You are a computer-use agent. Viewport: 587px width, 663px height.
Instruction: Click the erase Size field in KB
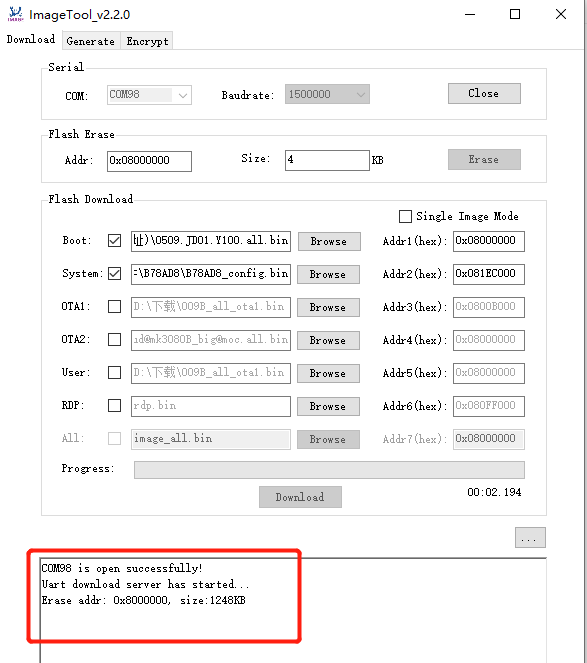(327, 160)
